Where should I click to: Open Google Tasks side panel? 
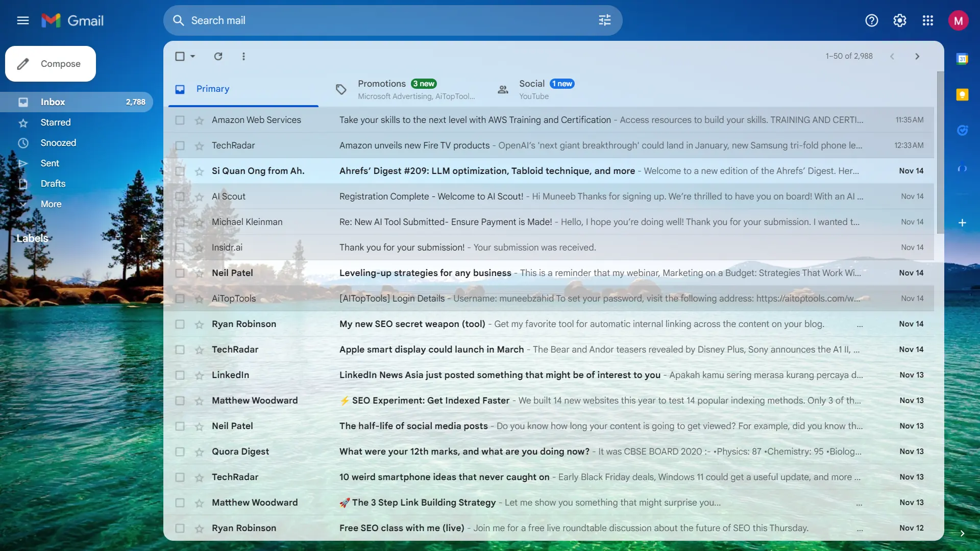(962, 130)
